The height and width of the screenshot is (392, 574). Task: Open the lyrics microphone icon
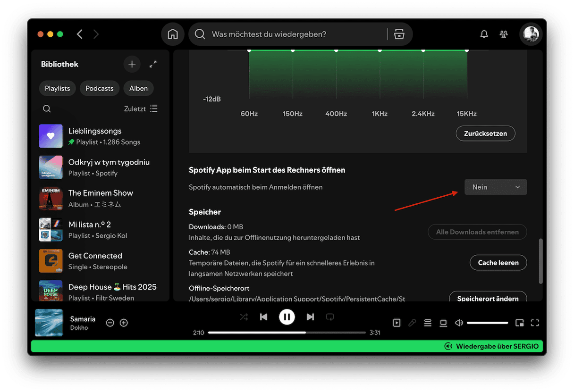tap(412, 323)
